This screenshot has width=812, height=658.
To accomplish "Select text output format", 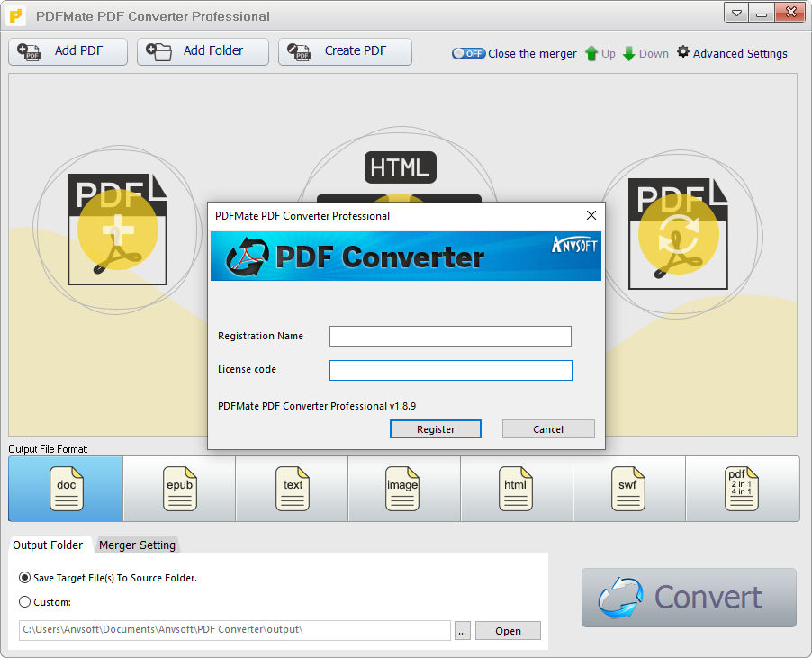I will point(292,489).
